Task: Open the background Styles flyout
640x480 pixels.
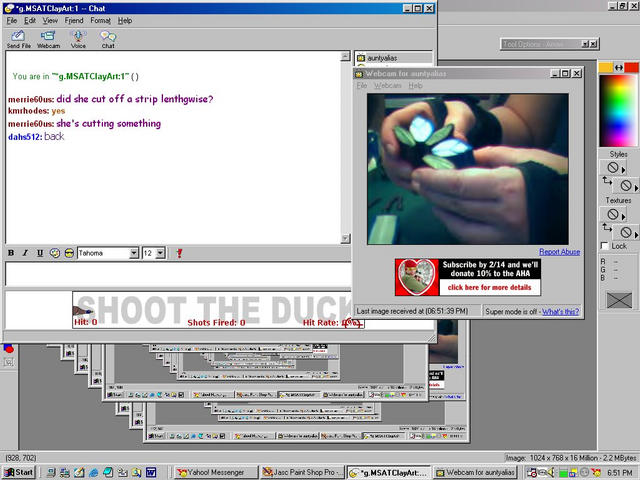Action: [627, 186]
